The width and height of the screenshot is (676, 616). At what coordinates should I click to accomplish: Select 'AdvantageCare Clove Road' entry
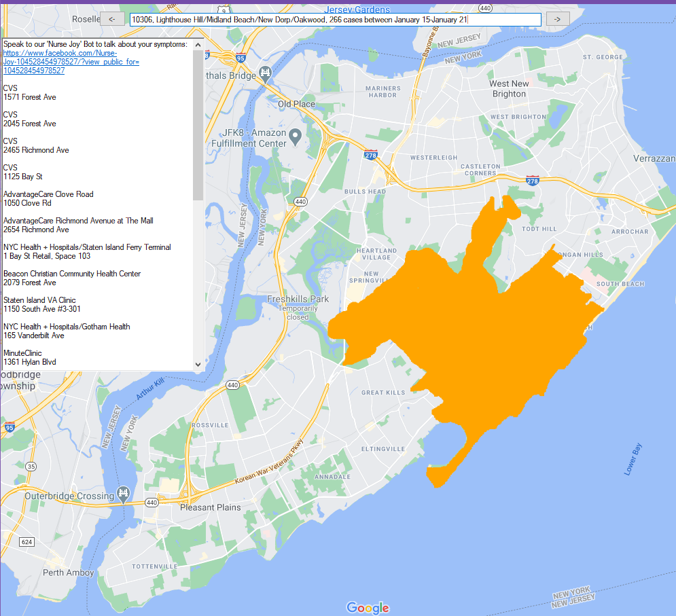48,199
